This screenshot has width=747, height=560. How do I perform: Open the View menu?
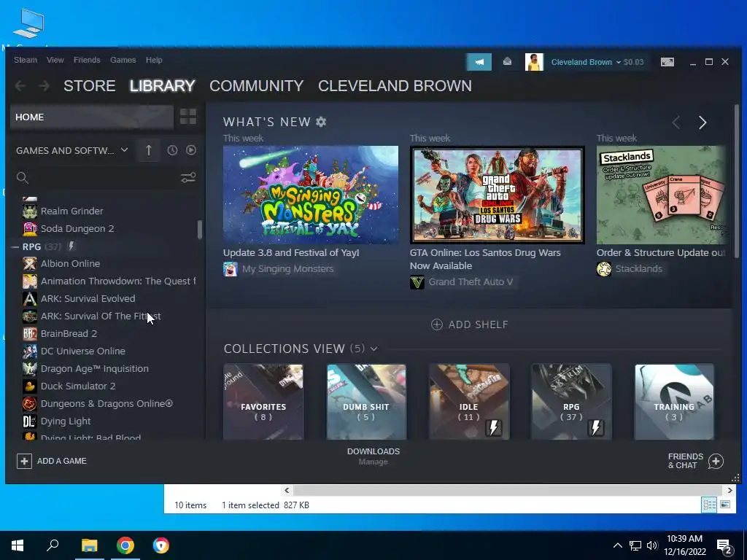(55, 60)
